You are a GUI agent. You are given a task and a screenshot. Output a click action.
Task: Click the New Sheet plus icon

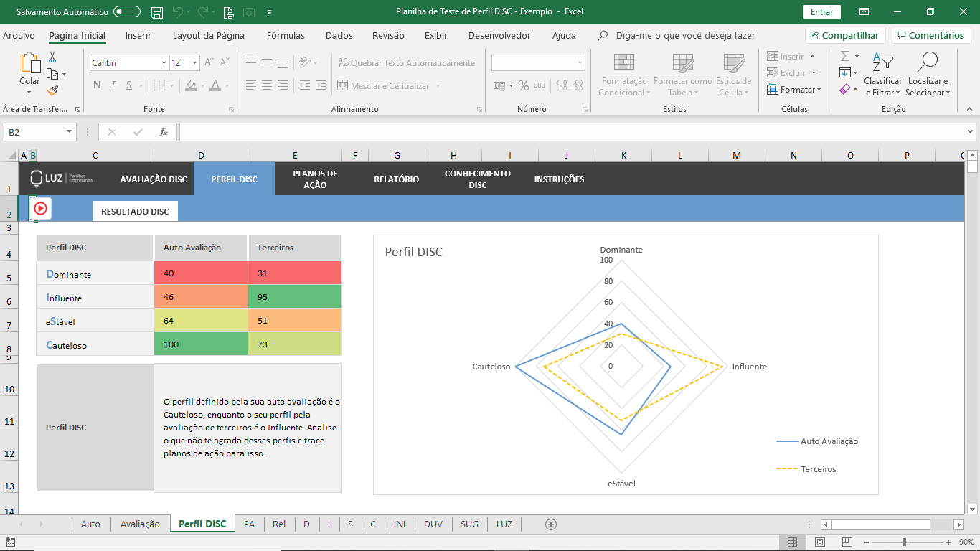click(551, 524)
